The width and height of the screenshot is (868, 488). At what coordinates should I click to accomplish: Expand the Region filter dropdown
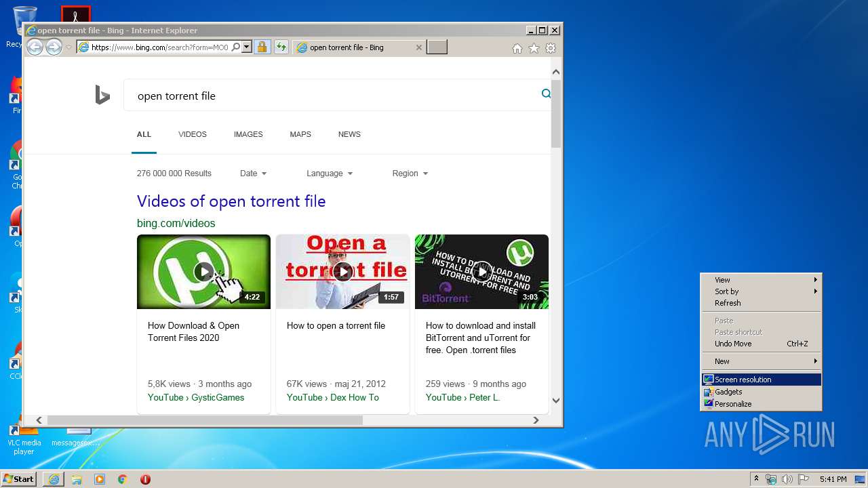click(x=410, y=174)
